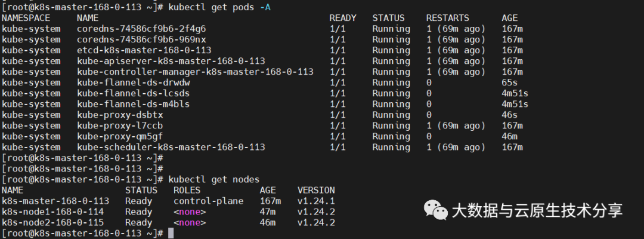Select the kube-proxy-dsbtx pod name
644x239 pixels.
pos(120,115)
